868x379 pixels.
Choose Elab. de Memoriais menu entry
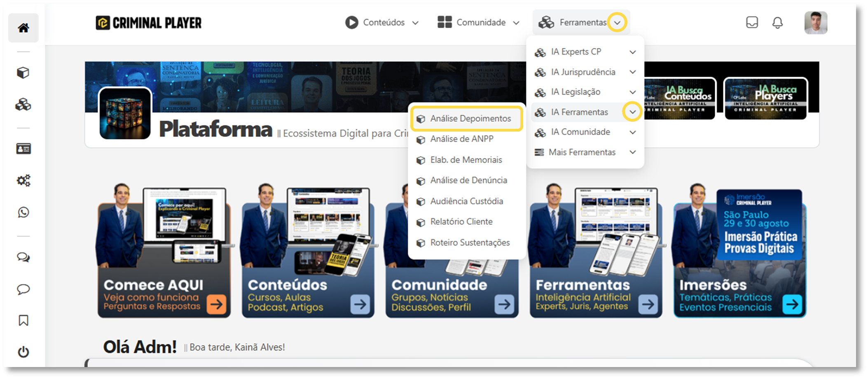pyautogui.click(x=466, y=160)
